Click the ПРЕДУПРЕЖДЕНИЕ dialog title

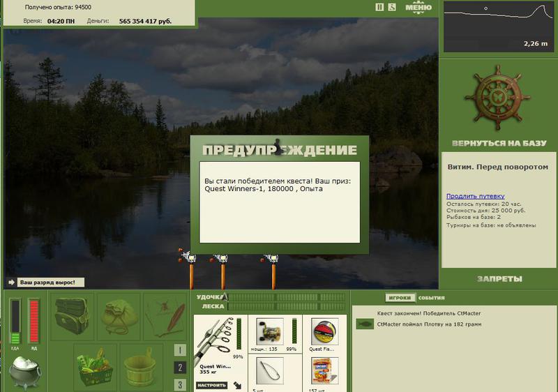click(280, 150)
